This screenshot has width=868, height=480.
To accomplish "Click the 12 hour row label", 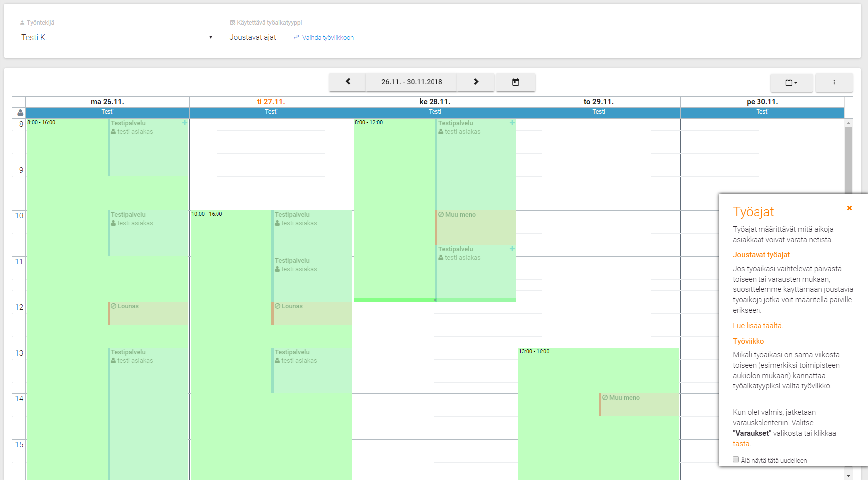I will coord(19,307).
